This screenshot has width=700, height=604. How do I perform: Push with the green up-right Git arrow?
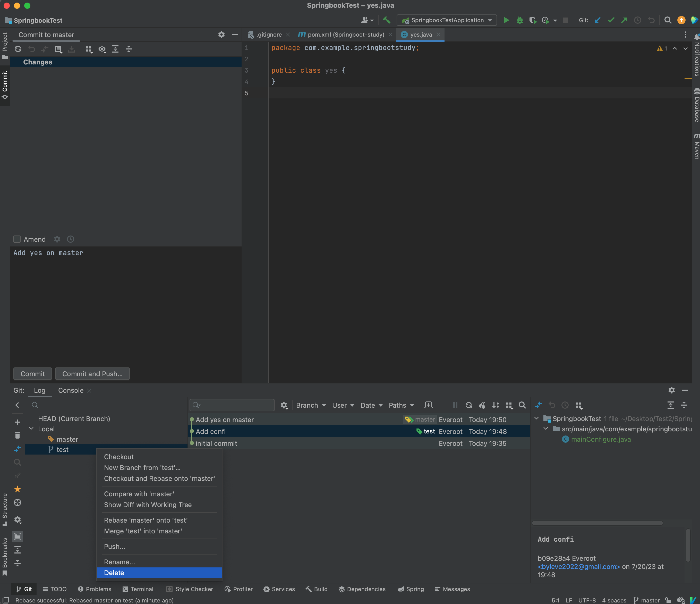624,20
